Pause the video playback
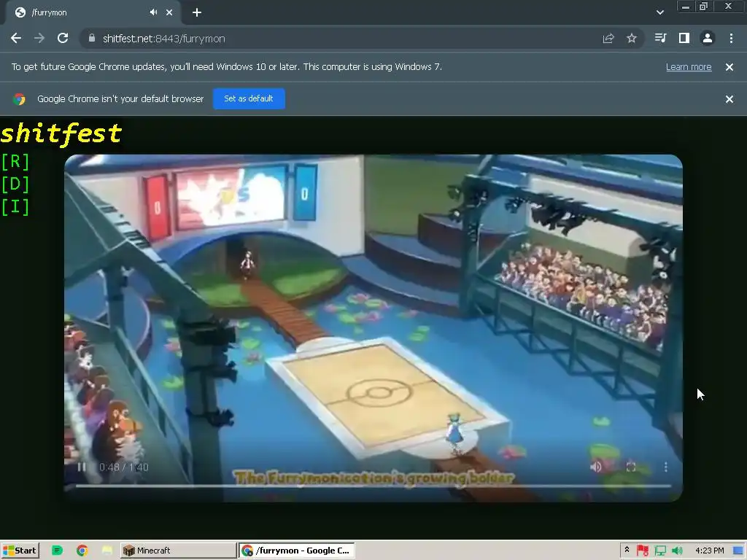The image size is (747, 560). 82,467
